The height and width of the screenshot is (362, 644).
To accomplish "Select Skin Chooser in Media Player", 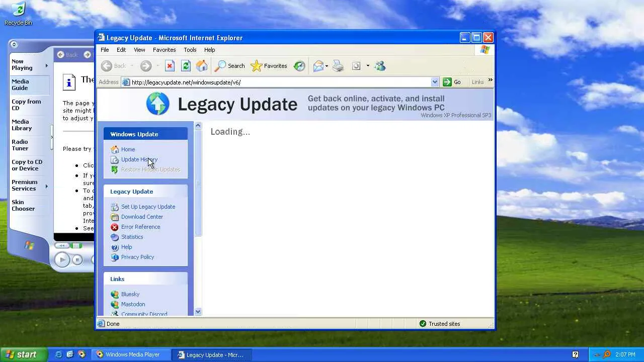I will click(29, 205).
